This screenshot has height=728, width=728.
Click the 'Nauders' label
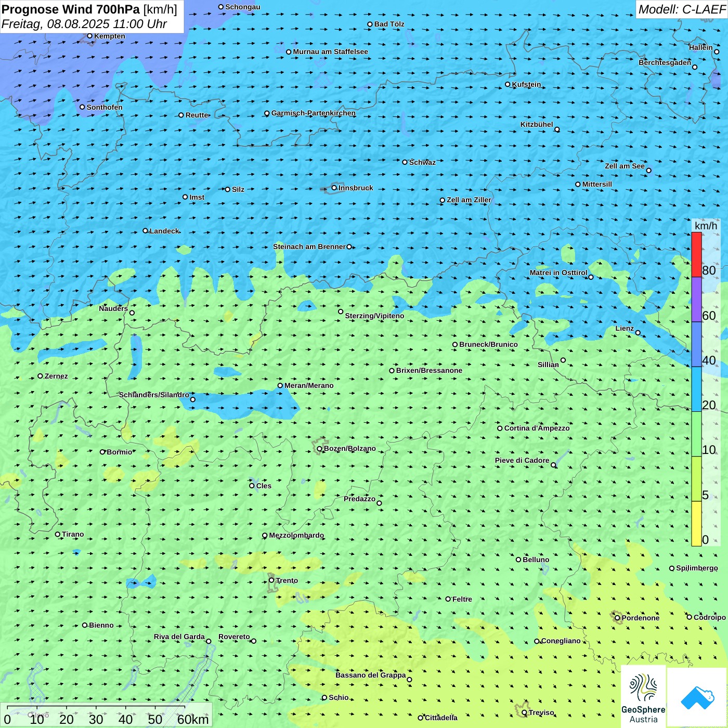point(113,308)
